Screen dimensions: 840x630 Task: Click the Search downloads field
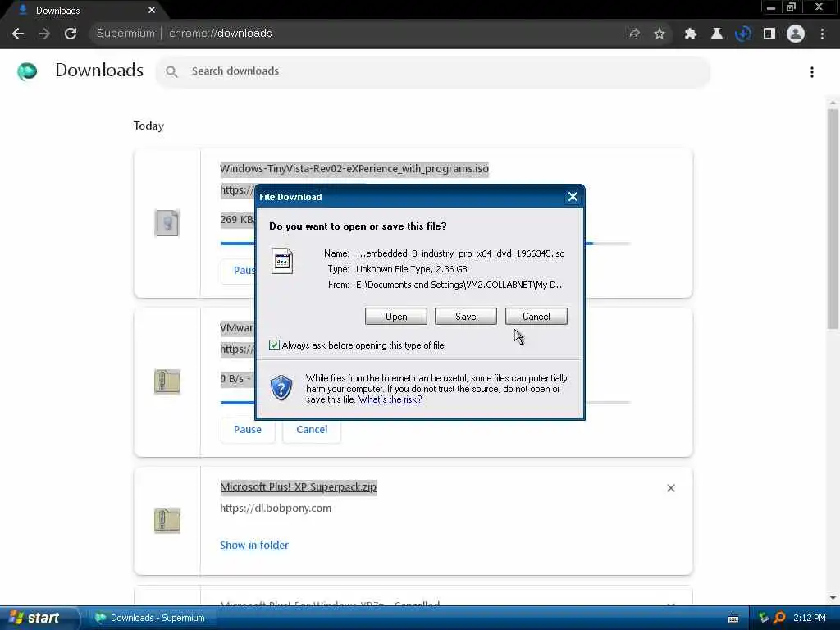[x=433, y=71]
